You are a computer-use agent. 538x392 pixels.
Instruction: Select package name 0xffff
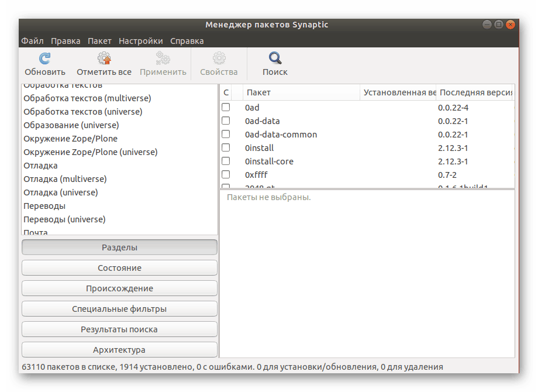point(256,175)
